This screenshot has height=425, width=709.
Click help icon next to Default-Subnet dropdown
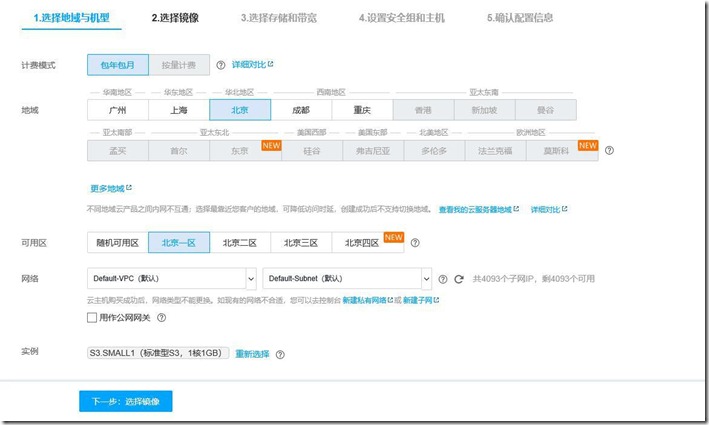pos(442,279)
